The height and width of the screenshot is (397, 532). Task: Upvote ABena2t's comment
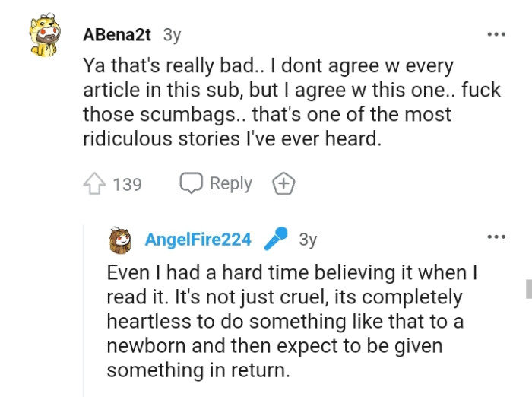(x=93, y=184)
